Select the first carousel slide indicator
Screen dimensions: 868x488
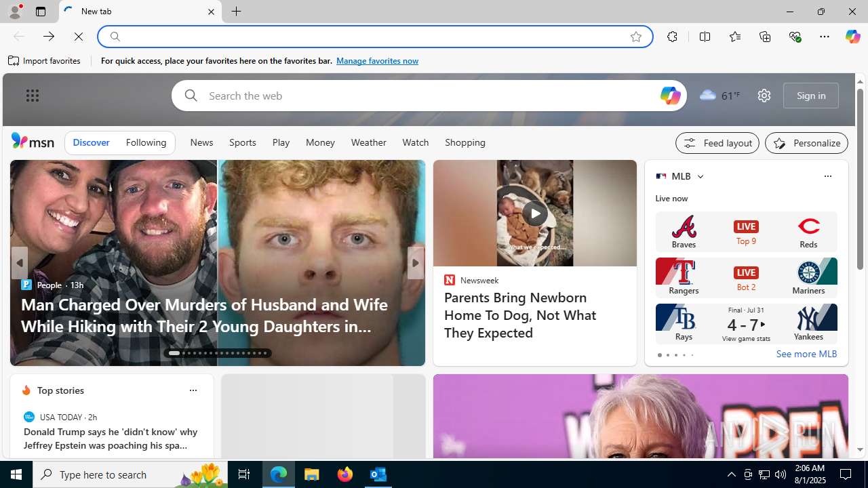(x=174, y=353)
